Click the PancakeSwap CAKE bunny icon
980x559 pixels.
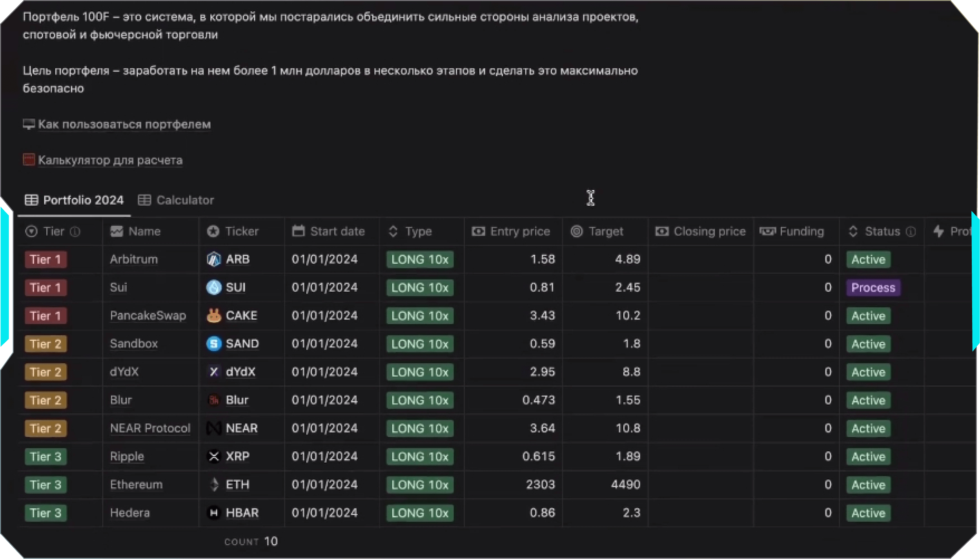[214, 316]
